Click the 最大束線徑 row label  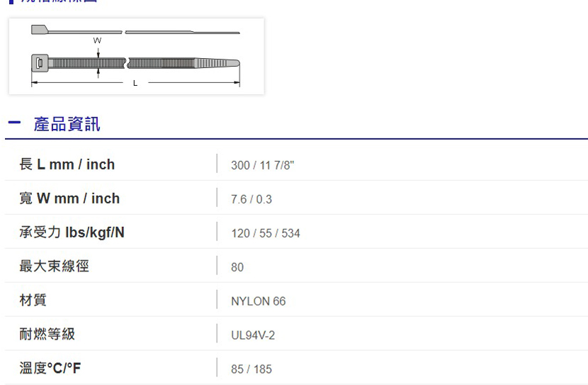pyautogui.click(x=54, y=267)
